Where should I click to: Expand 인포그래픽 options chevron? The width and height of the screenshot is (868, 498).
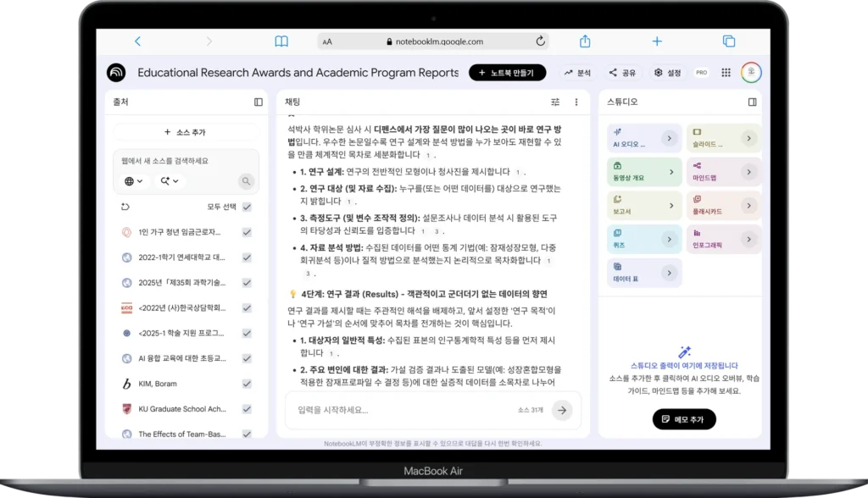pyautogui.click(x=748, y=240)
